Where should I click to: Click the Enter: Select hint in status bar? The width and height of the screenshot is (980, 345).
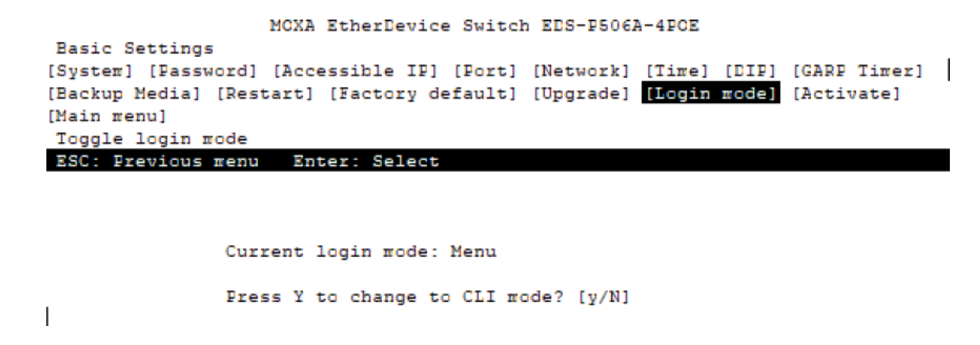click(x=366, y=161)
